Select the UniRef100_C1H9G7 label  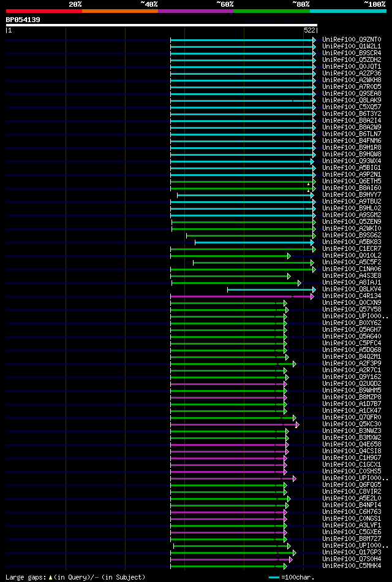352,458
